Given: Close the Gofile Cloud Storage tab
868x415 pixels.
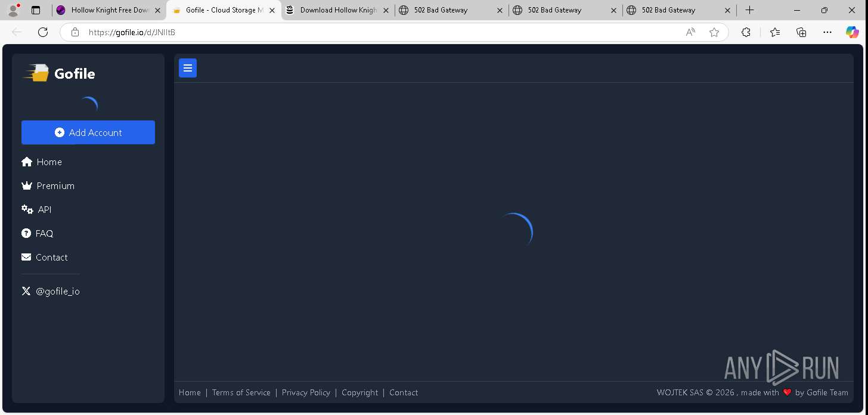Looking at the screenshot, I should [272, 10].
